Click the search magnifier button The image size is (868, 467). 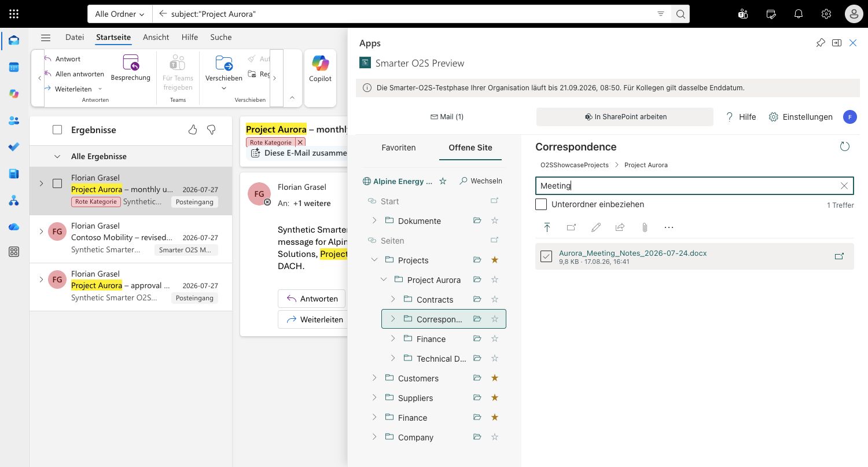point(681,14)
